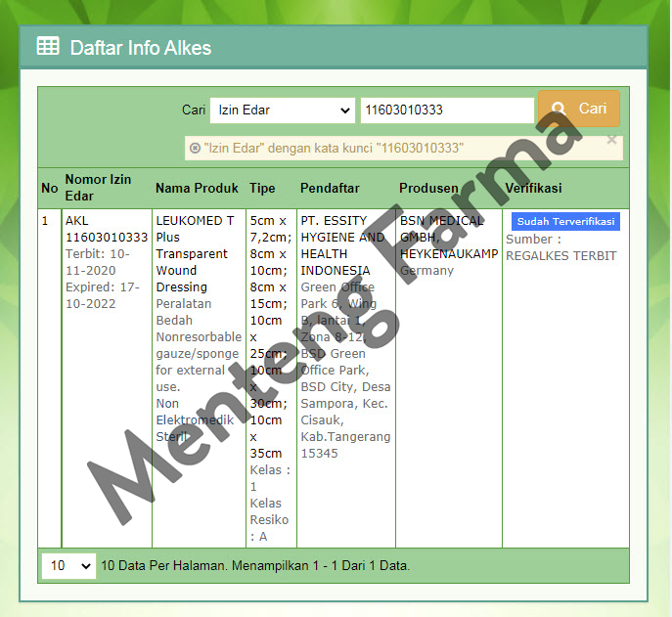Click product name LEUKOMED T Plus

click(195, 229)
